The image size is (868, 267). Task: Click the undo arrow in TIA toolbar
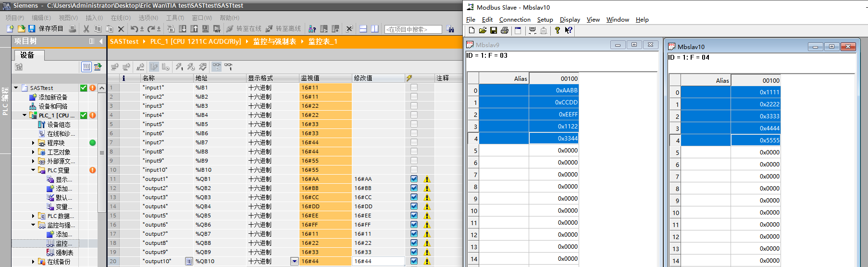click(135, 29)
